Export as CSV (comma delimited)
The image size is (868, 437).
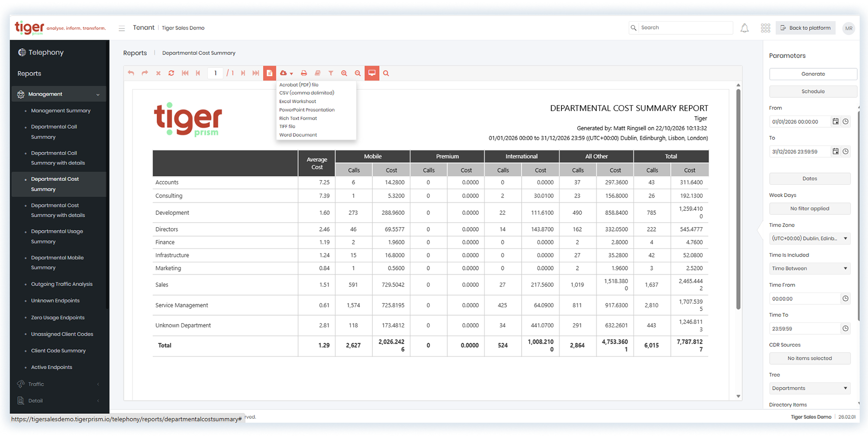pyautogui.click(x=307, y=93)
